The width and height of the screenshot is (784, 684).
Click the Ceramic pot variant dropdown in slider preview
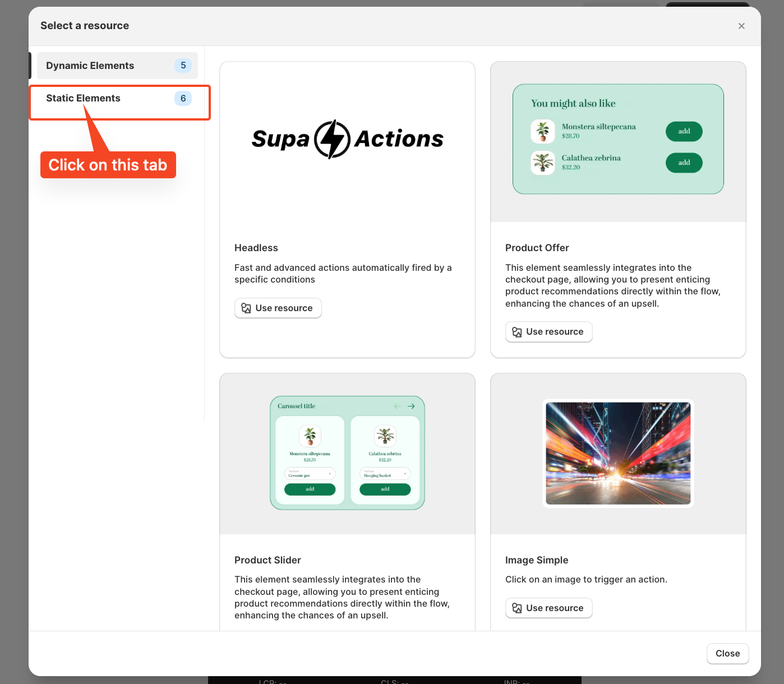[310, 474]
